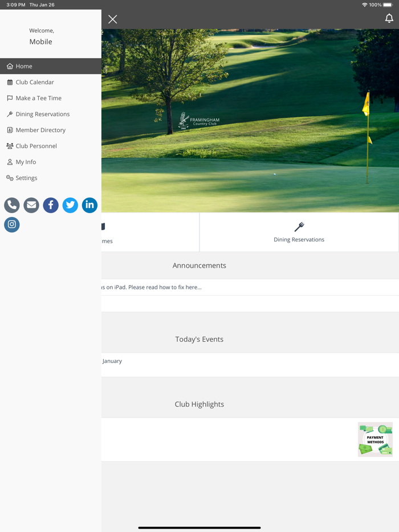Open Club Calendar menu item
399x532 pixels.
pos(51,82)
